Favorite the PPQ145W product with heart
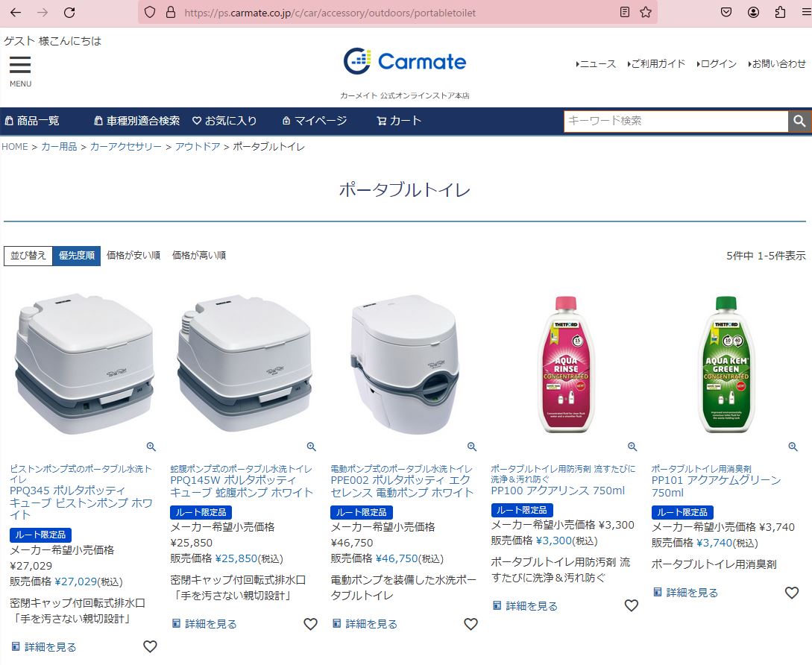Viewport: 812px width, 665px height. pyautogui.click(x=310, y=624)
